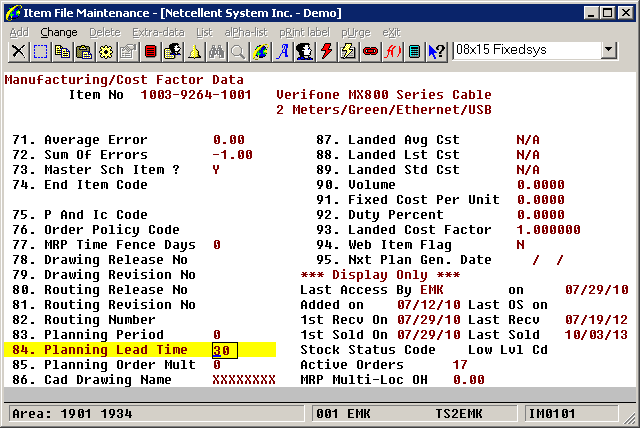Screen dimensions: 640x428
Task: Click MRP Multi-Loc OH value 0.00
Action: [469, 380]
